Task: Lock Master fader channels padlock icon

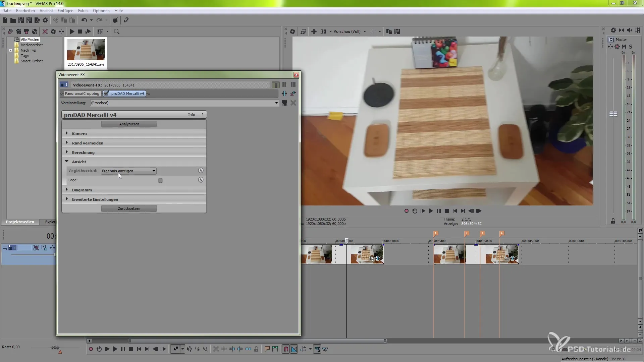Action: pos(613,221)
